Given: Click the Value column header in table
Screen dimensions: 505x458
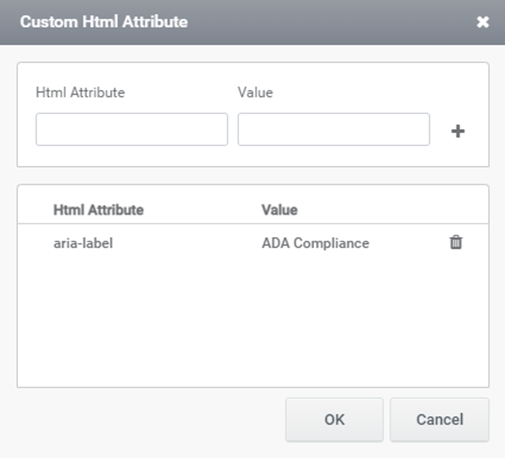Looking at the screenshot, I should coord(279,210).
